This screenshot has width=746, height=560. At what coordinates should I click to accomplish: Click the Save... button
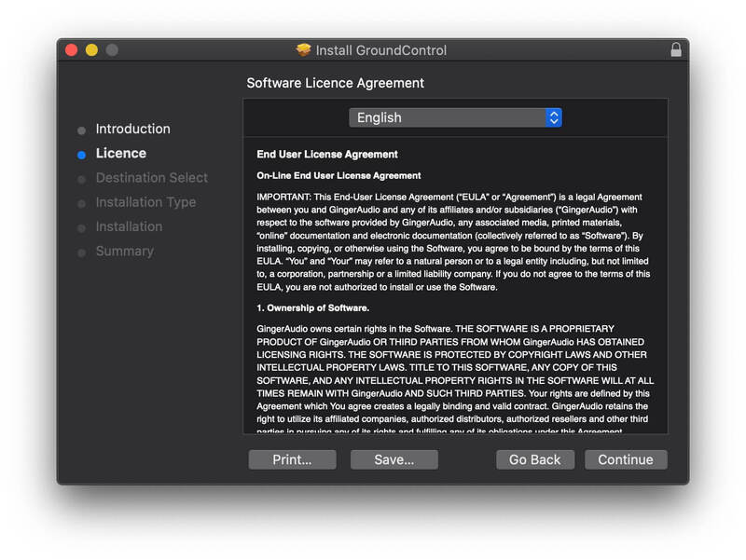[394, 459]
